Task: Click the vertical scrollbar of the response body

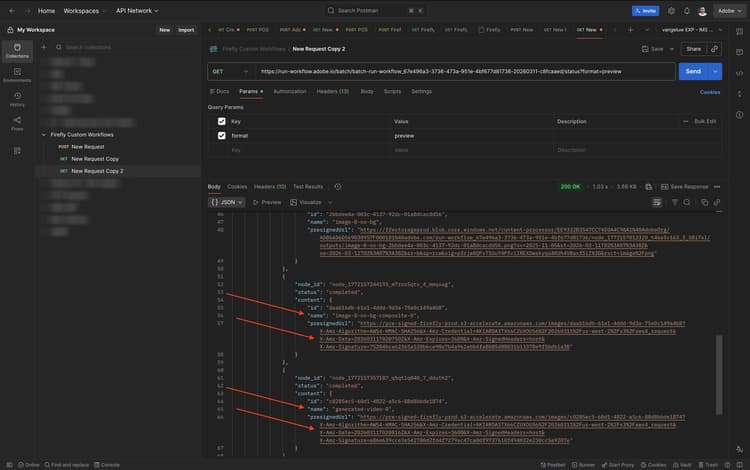Action: [719, 374]
